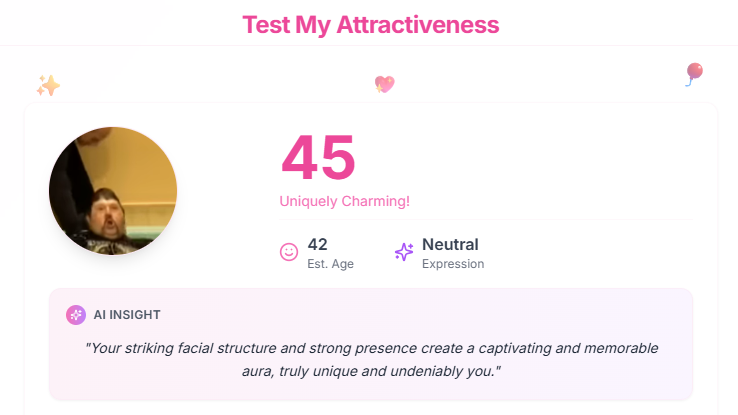Click the yellow sparkles emoji decoration

click(x=48, y=86)
